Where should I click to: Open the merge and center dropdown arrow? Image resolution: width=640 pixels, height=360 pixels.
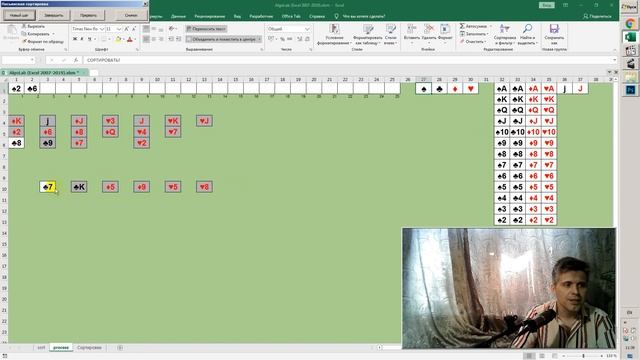(260, 39)
